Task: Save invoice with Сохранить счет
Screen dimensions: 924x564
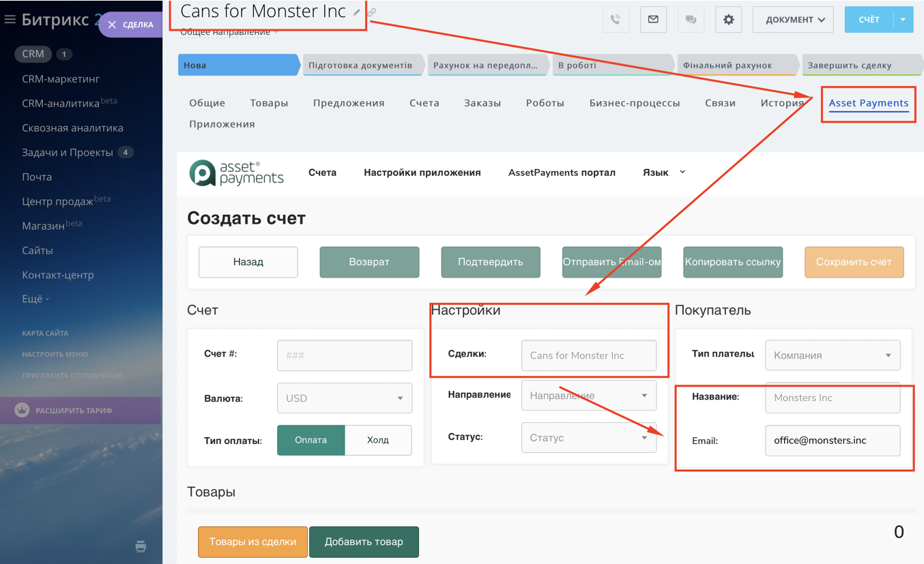Action: 854,262
